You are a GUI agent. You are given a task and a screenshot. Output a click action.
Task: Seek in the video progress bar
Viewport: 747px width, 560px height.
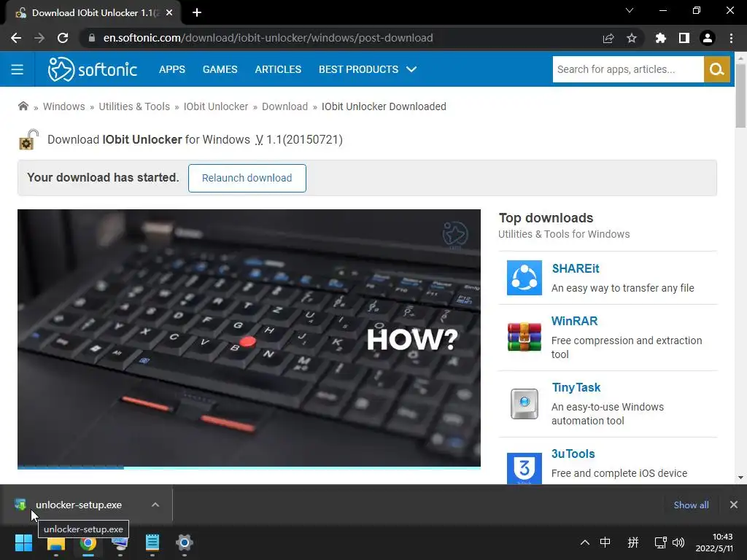click(x=249, y=467)
